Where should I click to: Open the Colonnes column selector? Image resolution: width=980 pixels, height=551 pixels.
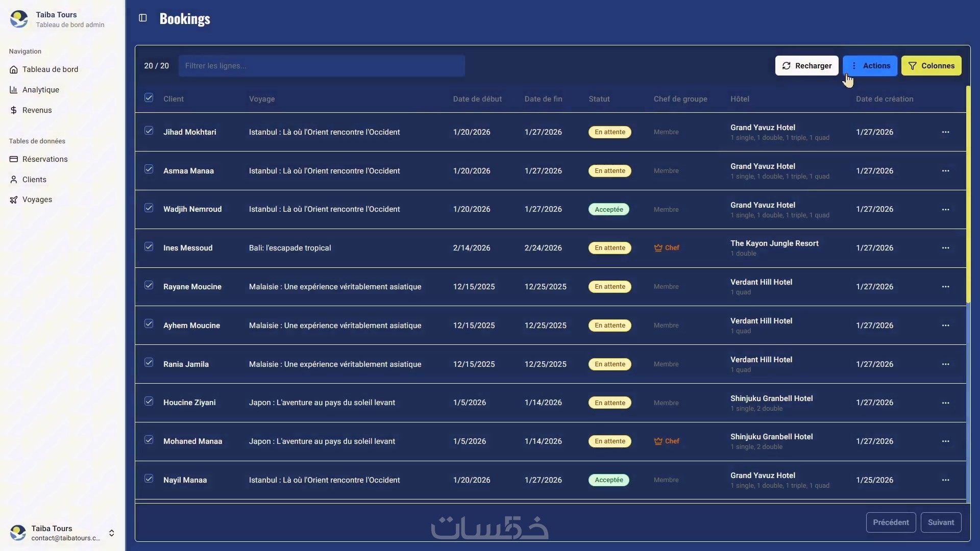[x=931, y=66]
